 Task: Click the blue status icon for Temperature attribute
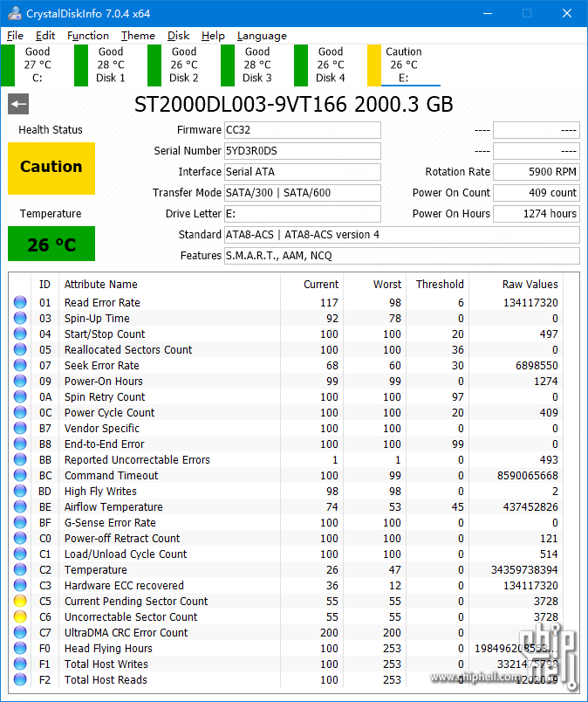pos(20,570)
